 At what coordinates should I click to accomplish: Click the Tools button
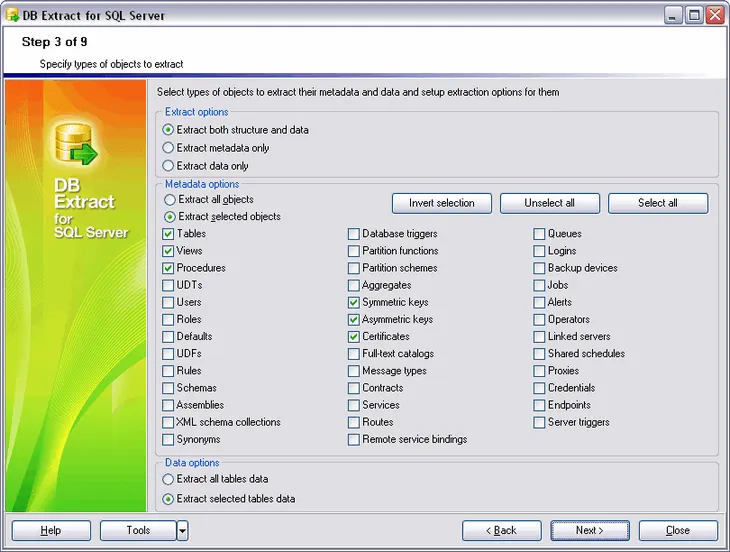coord(138,531)
